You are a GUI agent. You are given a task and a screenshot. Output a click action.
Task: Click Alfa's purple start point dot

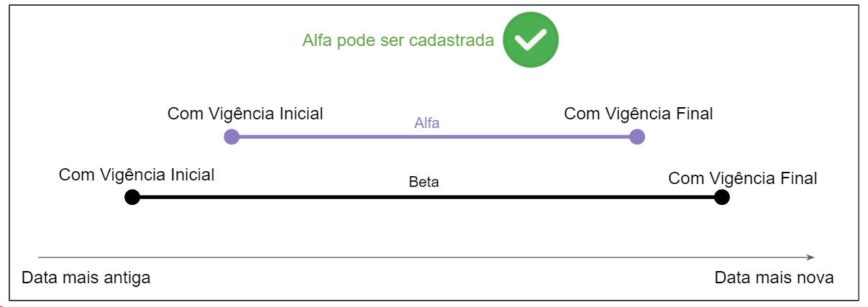pyautogui.click(x=232, y=137)
